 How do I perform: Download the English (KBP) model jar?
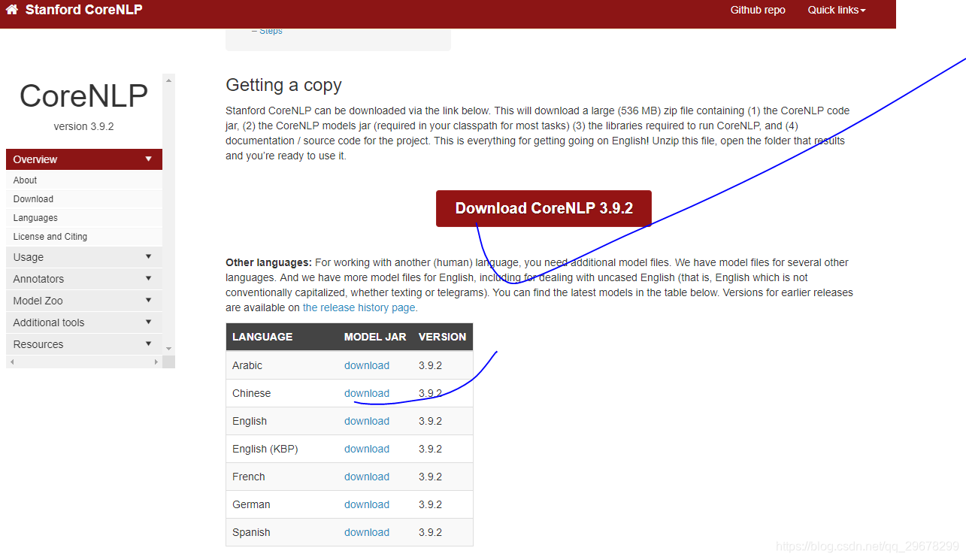367,449
